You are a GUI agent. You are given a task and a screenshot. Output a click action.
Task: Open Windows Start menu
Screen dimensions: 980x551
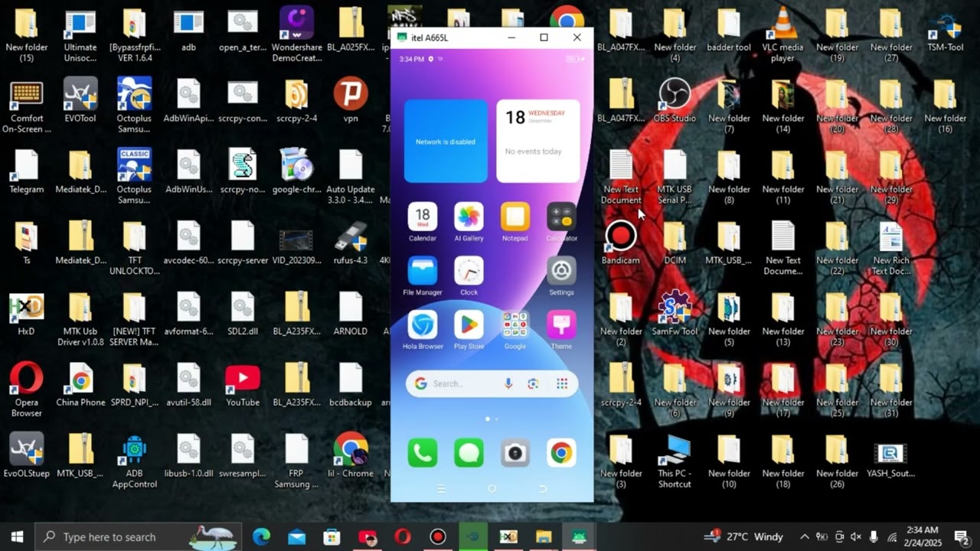[x=17, y=536]
